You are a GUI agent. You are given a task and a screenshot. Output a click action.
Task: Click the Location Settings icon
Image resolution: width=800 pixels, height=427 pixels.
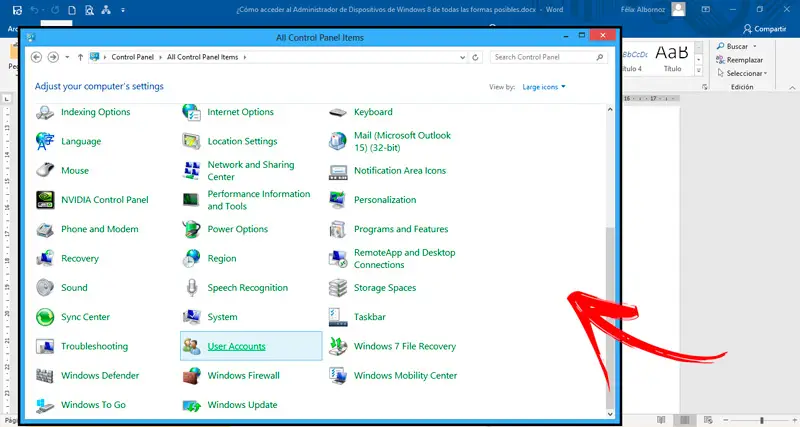click(191, 141)
